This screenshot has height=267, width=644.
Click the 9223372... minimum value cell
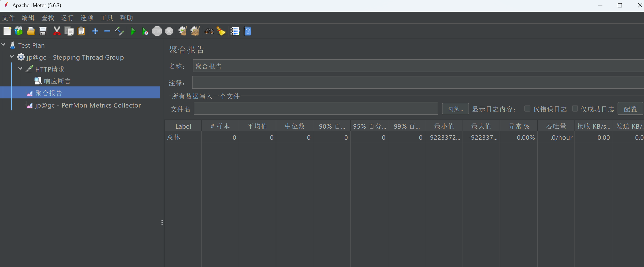point(444,137)
